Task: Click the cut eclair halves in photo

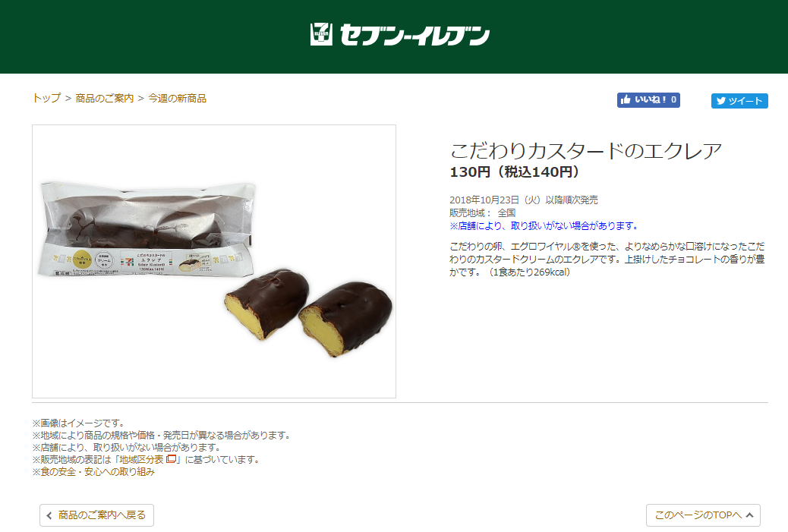Action: coord(308,312)
